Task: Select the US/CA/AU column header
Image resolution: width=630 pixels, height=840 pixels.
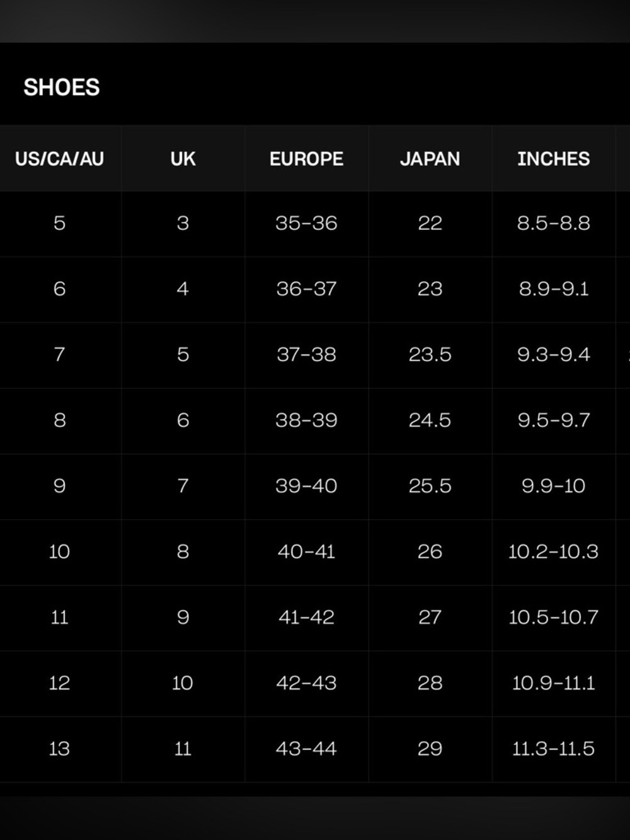Action: click(59, 159)
